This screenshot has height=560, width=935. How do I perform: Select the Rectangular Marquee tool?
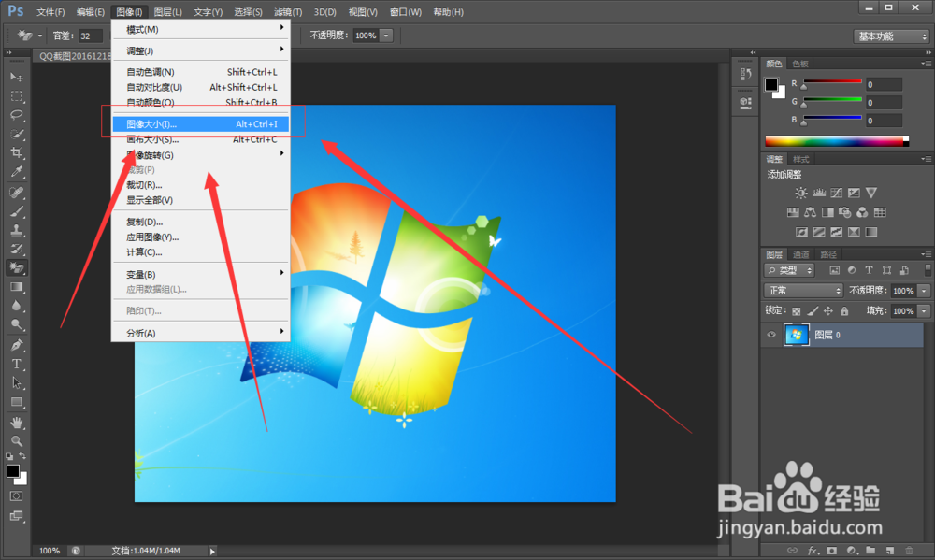(x=16, y=96)
